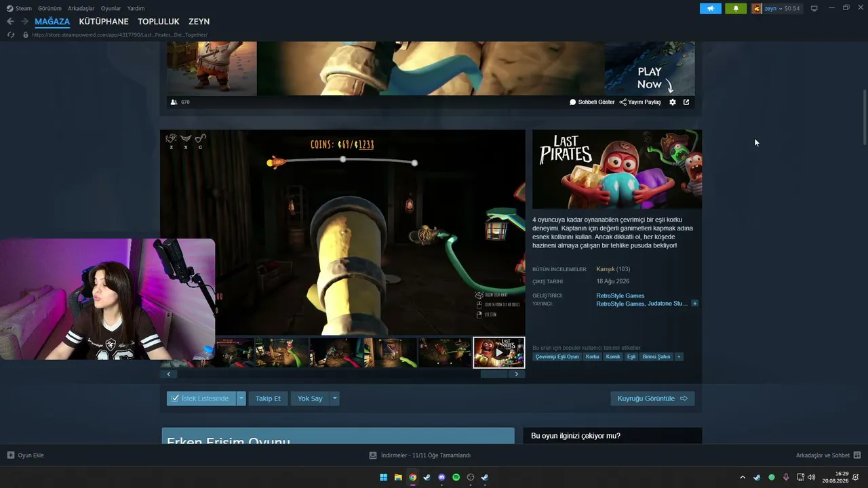This screenshot has width=868, height=488.
Task: Show hidden system tray icons
Action: coord(743,477)
